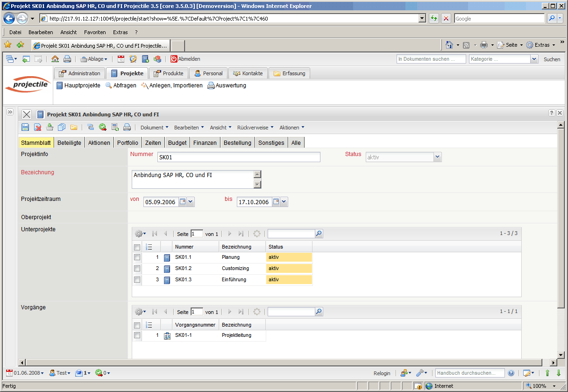Select the checkbox for Vorgang SK01-1

pos(137,335)
